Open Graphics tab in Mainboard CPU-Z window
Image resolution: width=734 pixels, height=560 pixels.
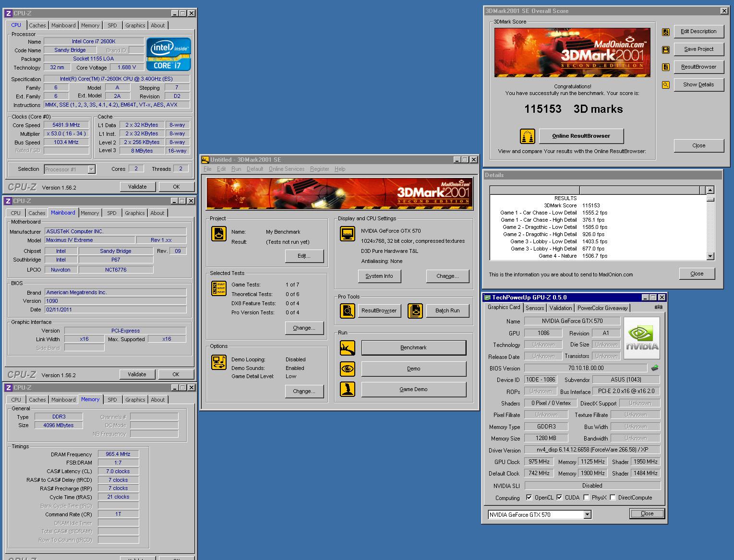134,213
